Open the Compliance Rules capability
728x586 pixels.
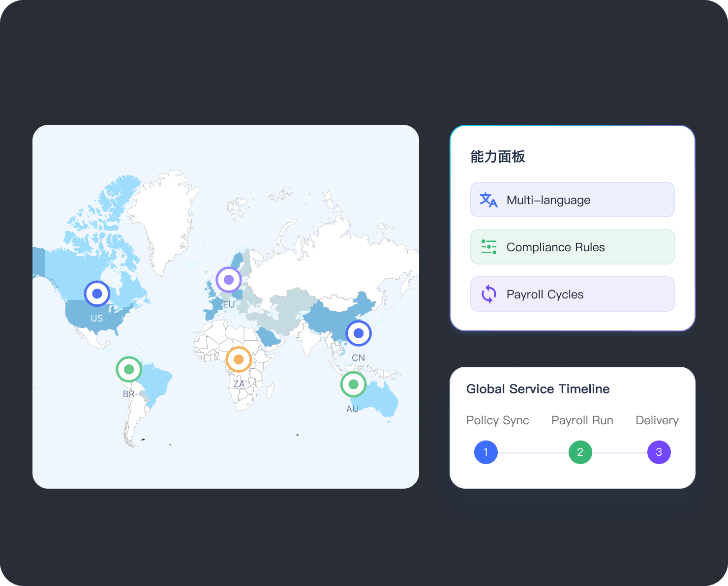pyautogui.click(x=572, y=247)
